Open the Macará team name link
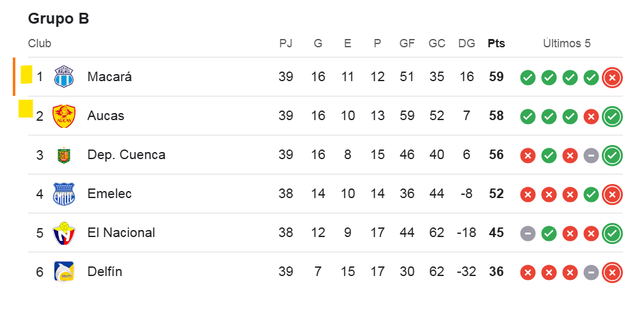 tap(109, 77)
